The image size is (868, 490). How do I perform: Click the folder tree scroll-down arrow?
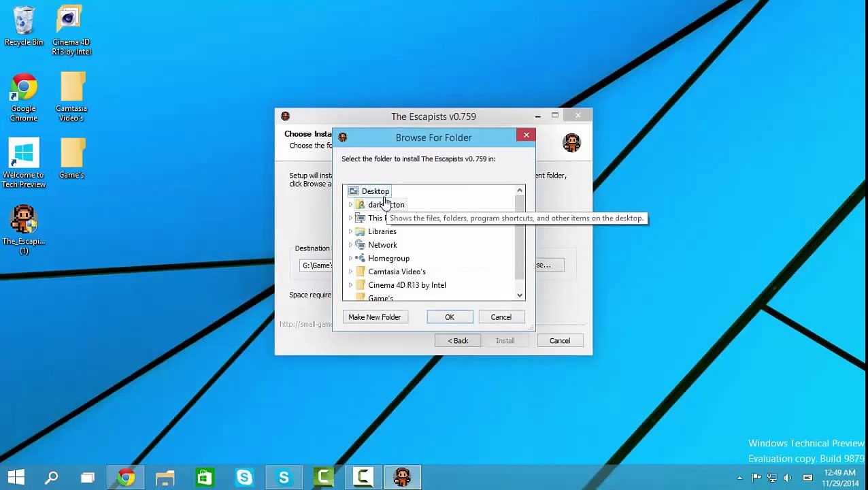[520, 295]
